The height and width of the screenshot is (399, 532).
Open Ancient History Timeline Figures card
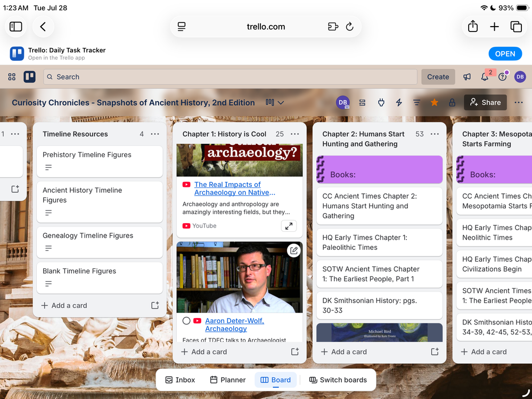[x=100, y=201]
